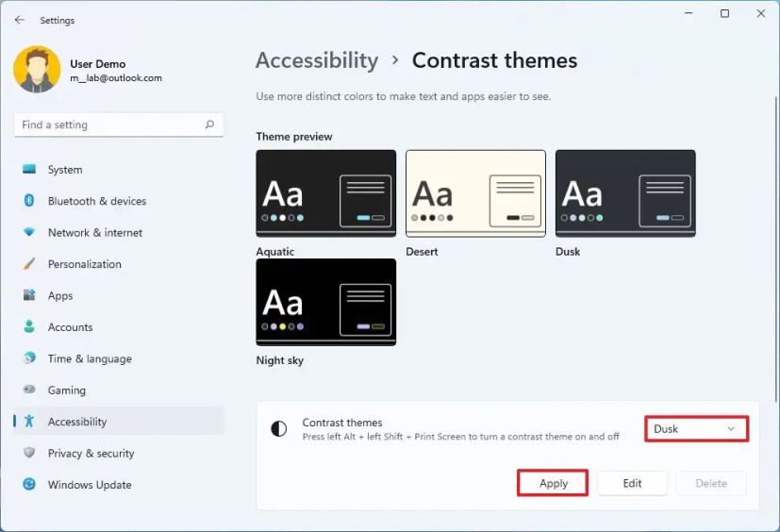
Task: Click the User Demo avatar picture
Action: [38, 70]
